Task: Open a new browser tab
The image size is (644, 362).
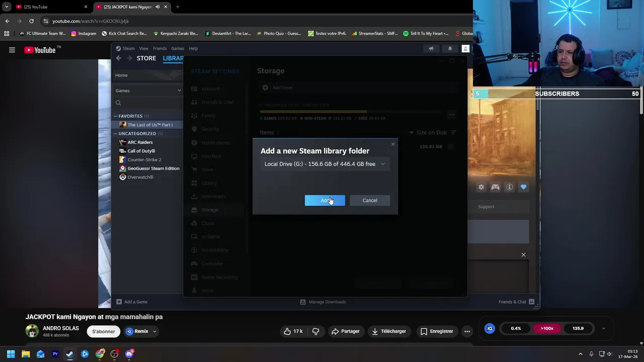Action: [178, 7]
